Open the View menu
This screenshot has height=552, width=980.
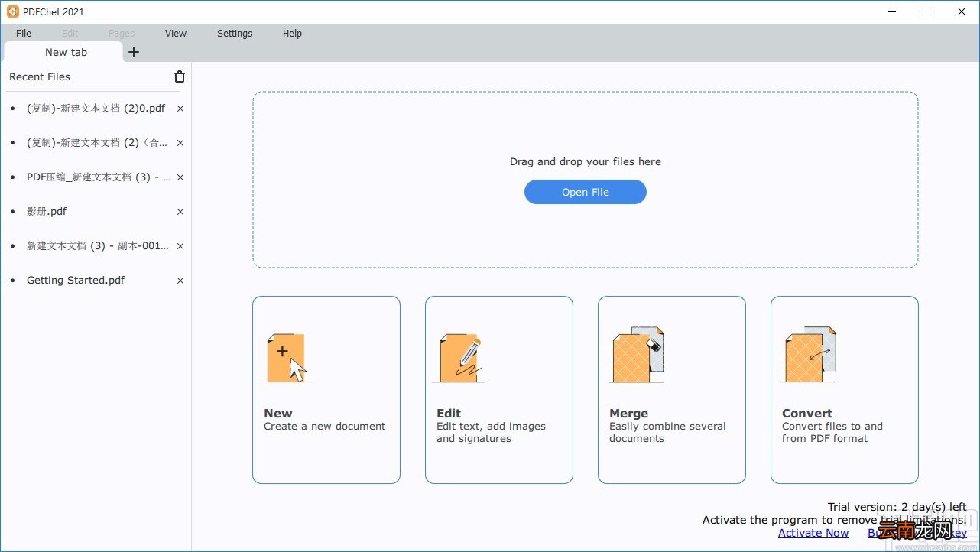pyautogui.click(x=176, y=34)
